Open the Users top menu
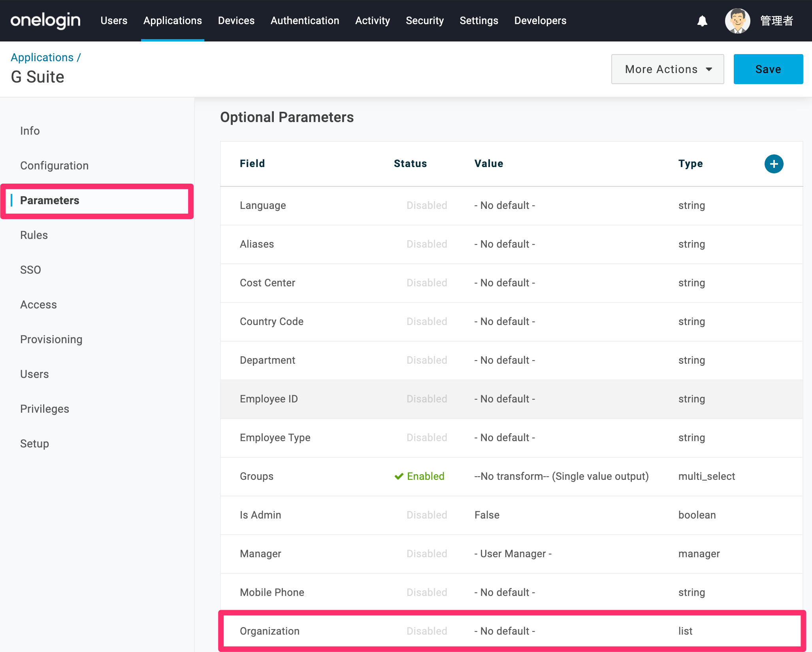Screen dimensions: 812x652 click(114, 21)
